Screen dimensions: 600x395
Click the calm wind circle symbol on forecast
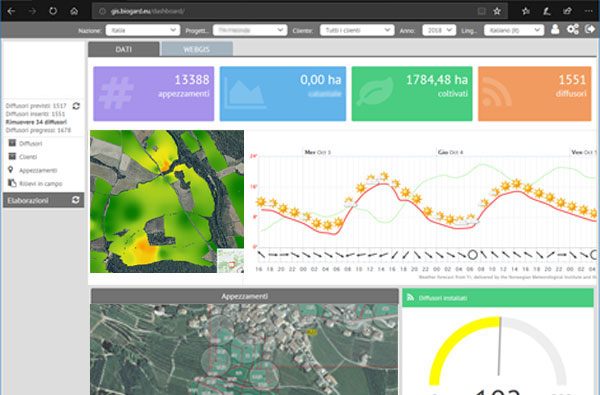click(x=473, y=255)
